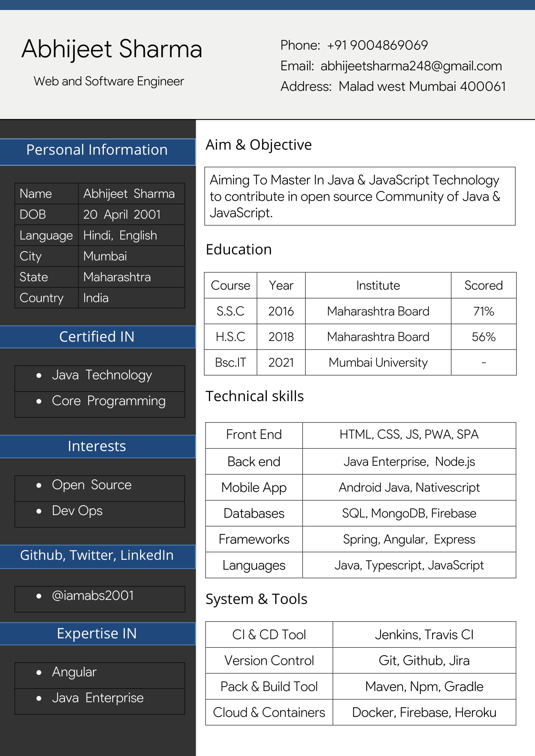Select the 'Bsc.IT' course cell
Viewport: 535px width, 756px height.
click(230, 363)
